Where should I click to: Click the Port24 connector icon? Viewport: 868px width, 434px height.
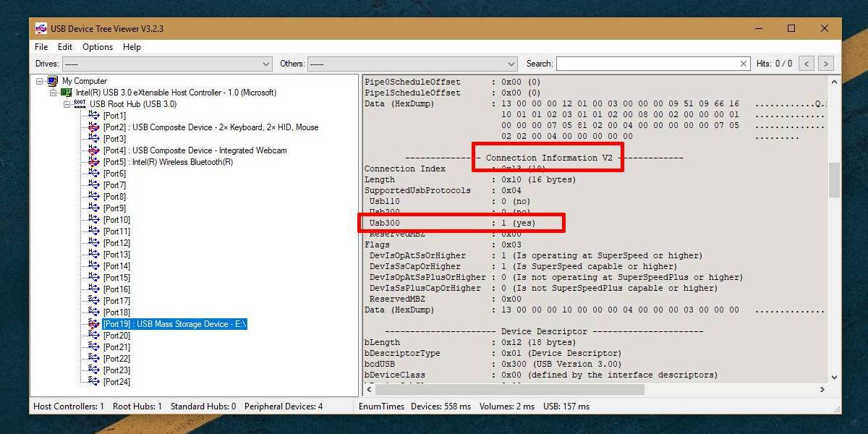click(94, 382)
